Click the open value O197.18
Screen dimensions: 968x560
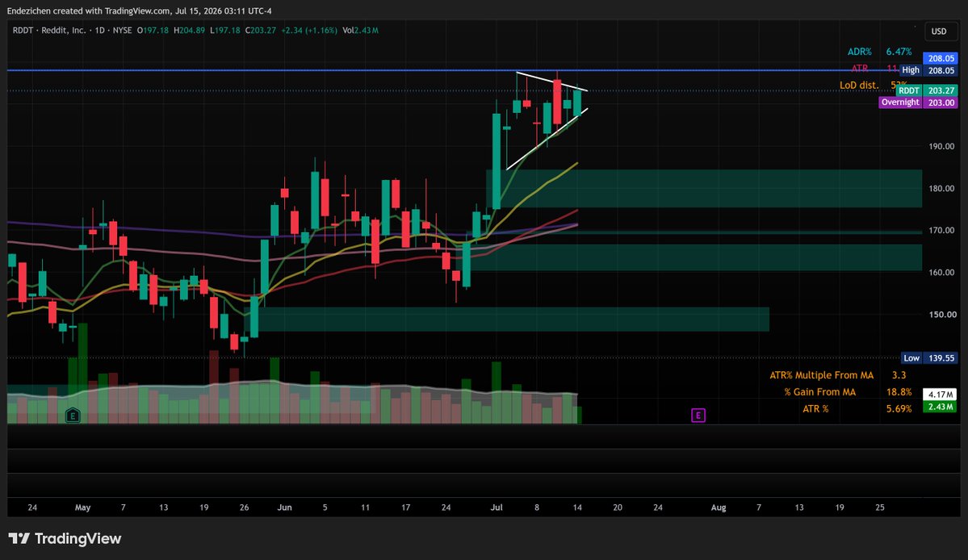tap(153, 30)
